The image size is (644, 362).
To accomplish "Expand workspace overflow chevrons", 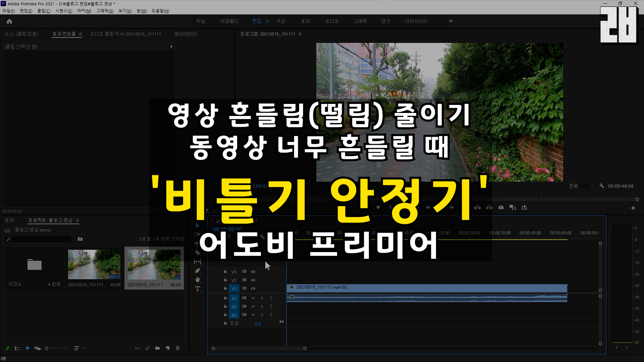I will 451,21.
